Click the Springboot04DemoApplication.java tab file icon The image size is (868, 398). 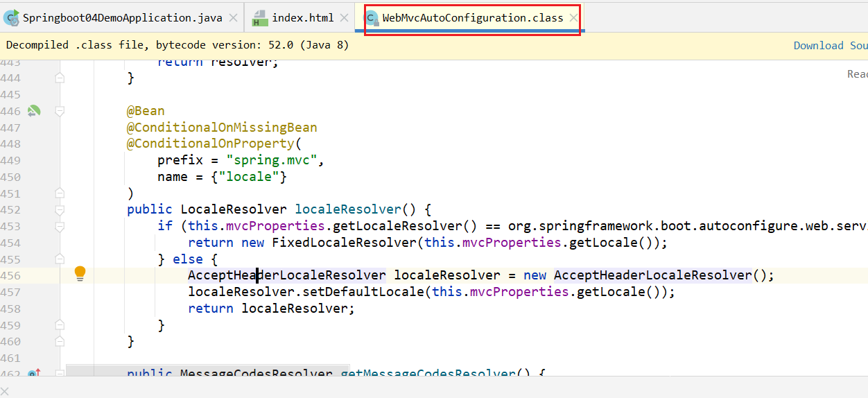(11, 18)
